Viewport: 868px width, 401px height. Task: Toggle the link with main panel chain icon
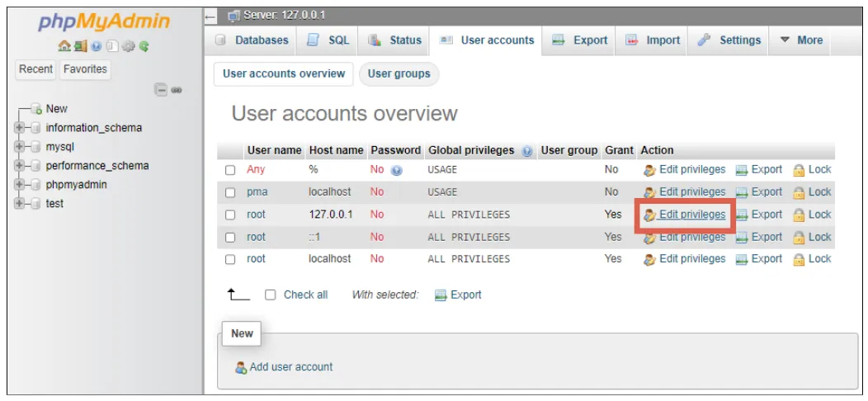177,90
